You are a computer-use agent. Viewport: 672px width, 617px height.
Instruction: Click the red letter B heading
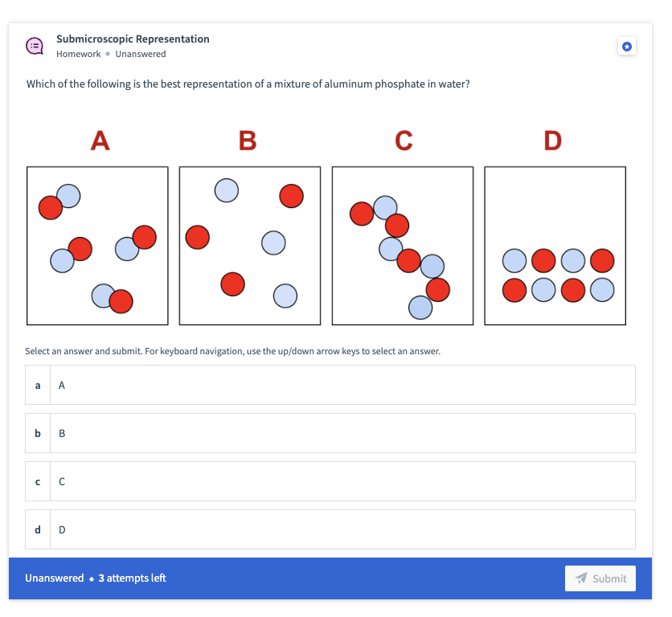coord(245,141)
